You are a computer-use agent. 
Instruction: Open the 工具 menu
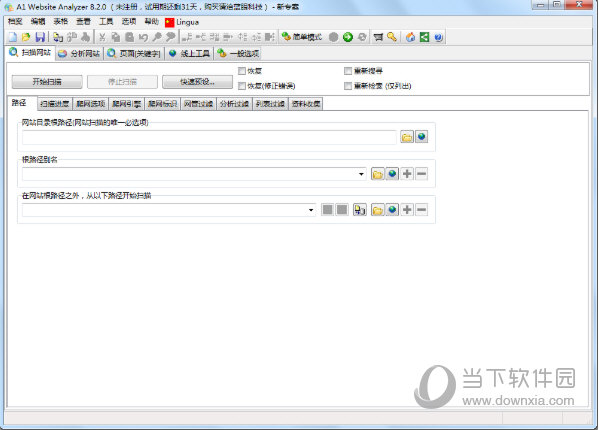106,22
